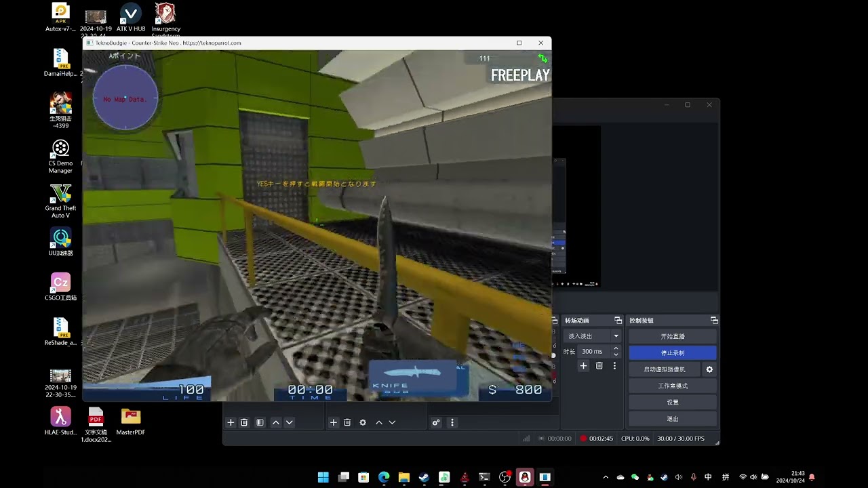Open Steam from taskbar

coord(424,477)
